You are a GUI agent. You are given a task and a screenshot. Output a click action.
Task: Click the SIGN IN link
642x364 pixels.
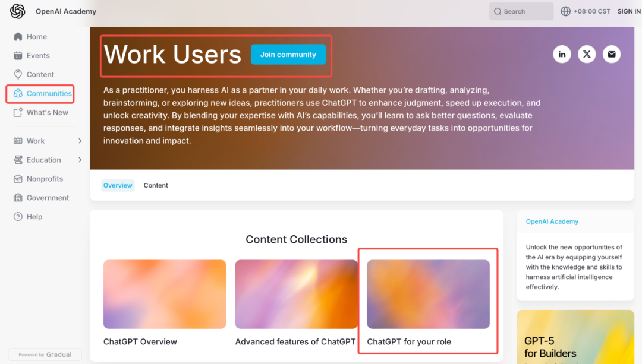[x=629, y=11]
